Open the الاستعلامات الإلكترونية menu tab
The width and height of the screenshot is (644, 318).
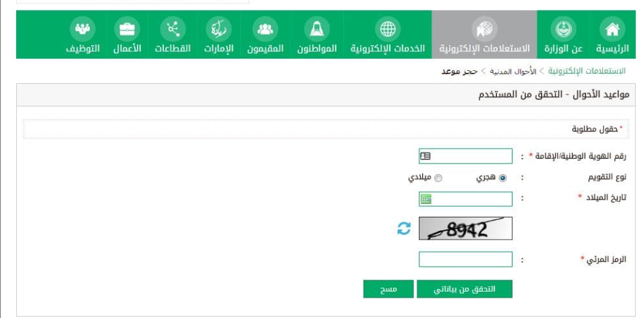point(484,34)
